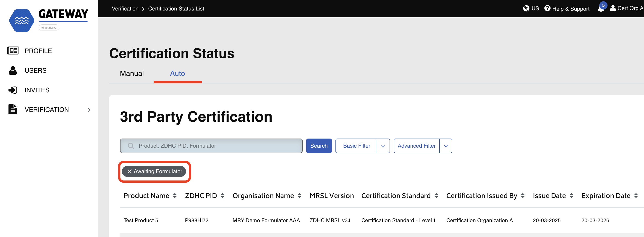644x237 pixels.
Task: Open the notifications bell icon
Action: tap(601, 9)
